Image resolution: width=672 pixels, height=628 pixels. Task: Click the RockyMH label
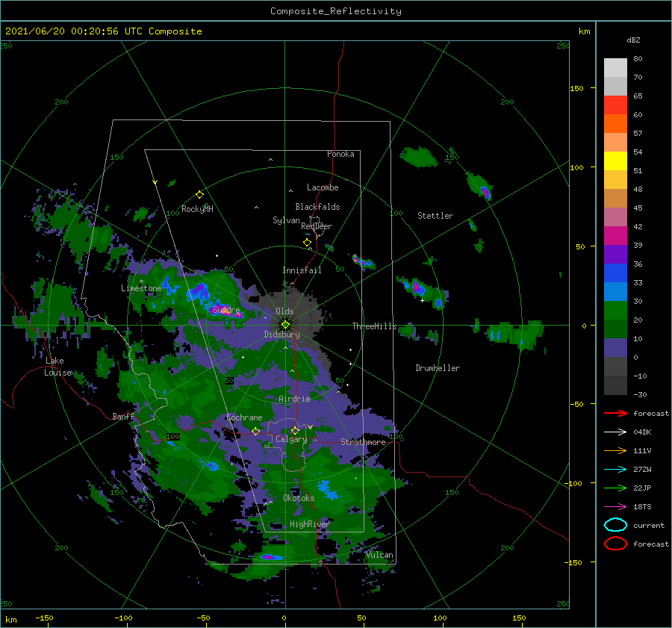tap(197, 209)
